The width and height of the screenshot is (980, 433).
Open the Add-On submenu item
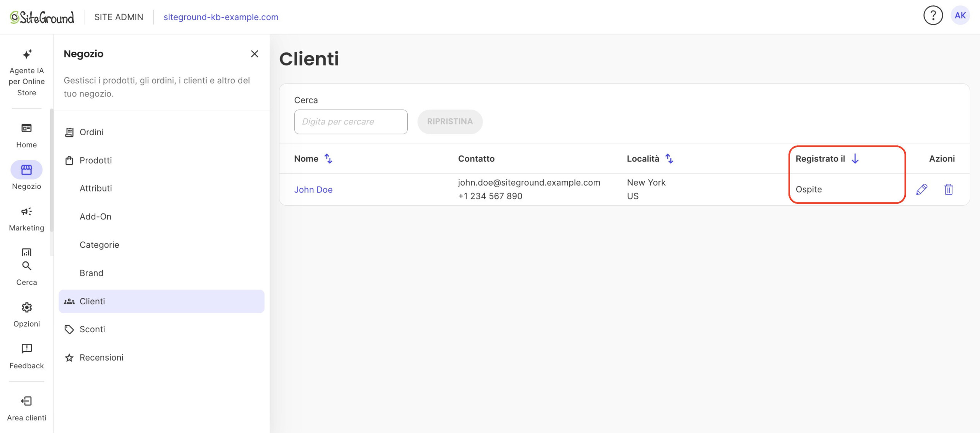(161, 217)
